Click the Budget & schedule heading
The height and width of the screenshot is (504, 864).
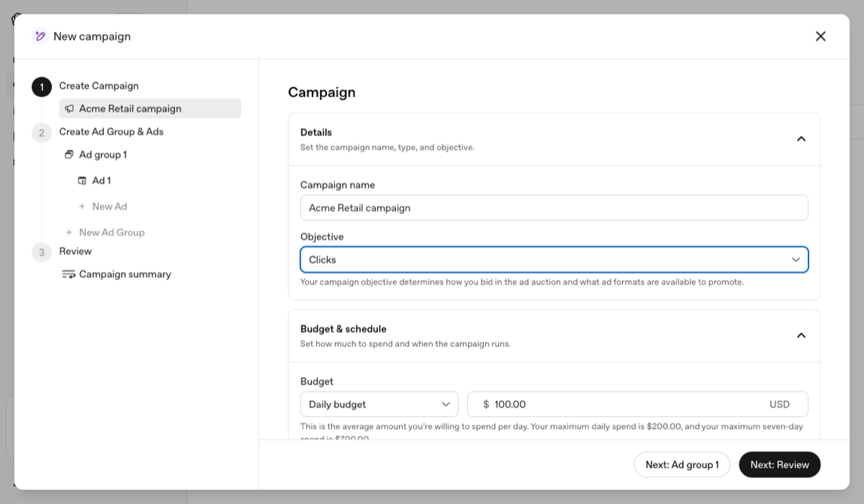point(343,329)
